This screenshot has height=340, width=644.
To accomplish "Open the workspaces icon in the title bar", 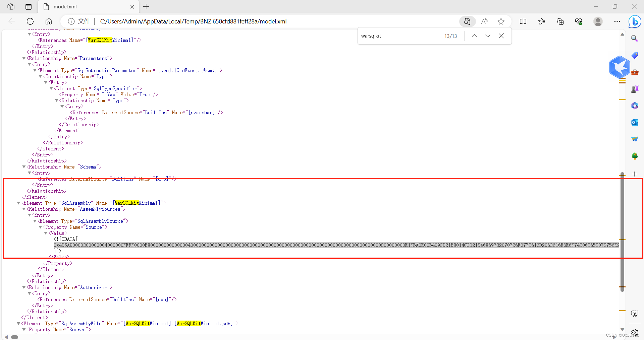I will 11,7.
